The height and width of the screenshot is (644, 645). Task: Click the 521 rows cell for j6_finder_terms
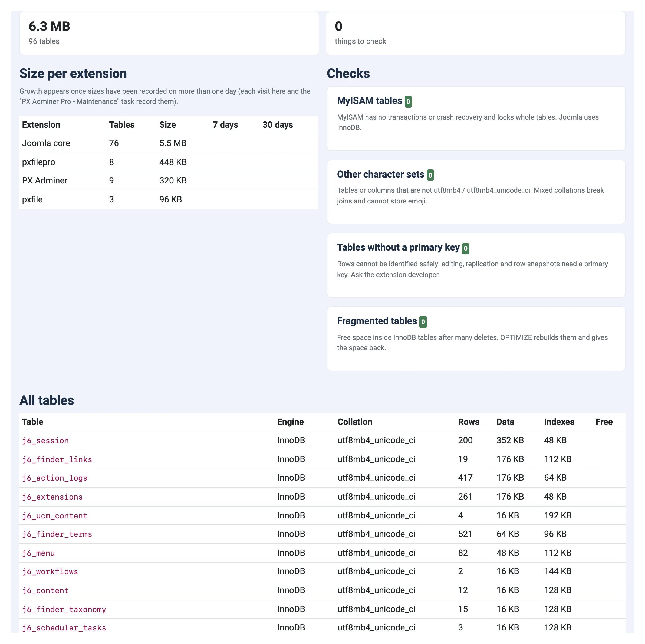tap(465, 534)
